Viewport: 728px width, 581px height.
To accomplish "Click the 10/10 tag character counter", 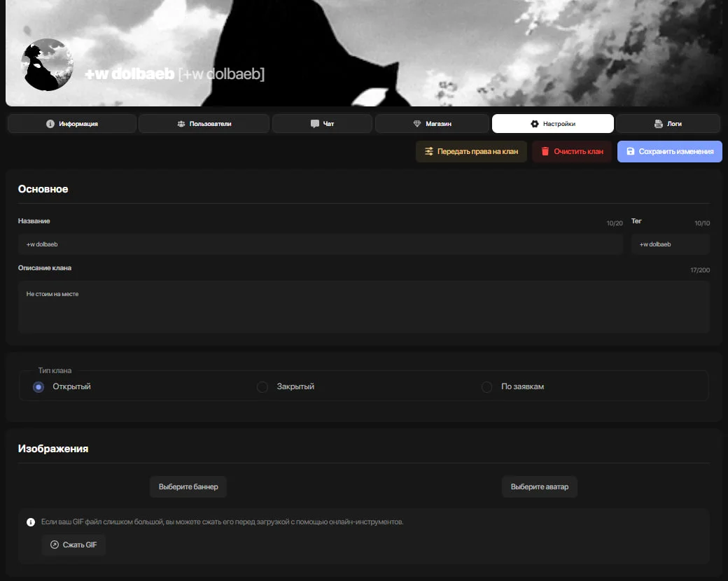I will point(702,223).
